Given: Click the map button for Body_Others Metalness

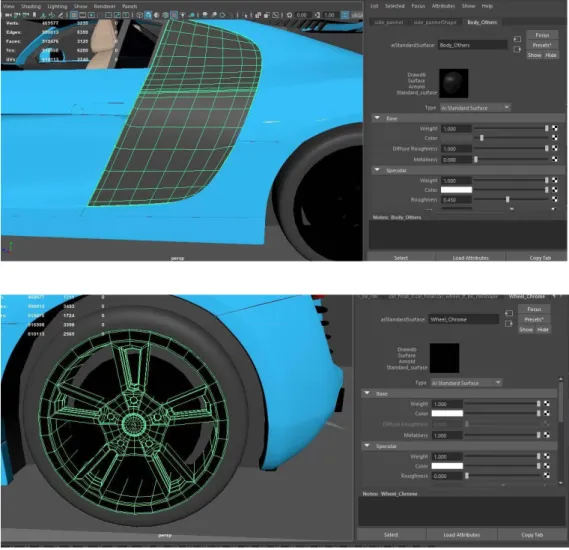Looking at the screenshot, I should [555, 159].
